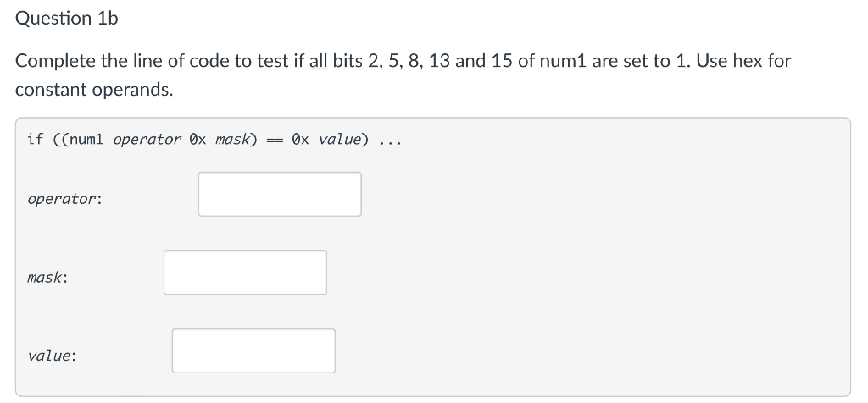Click the italic "operator:" field label
Image resolution: width=868 pixels, height=403 pixels.
[64, 199]
